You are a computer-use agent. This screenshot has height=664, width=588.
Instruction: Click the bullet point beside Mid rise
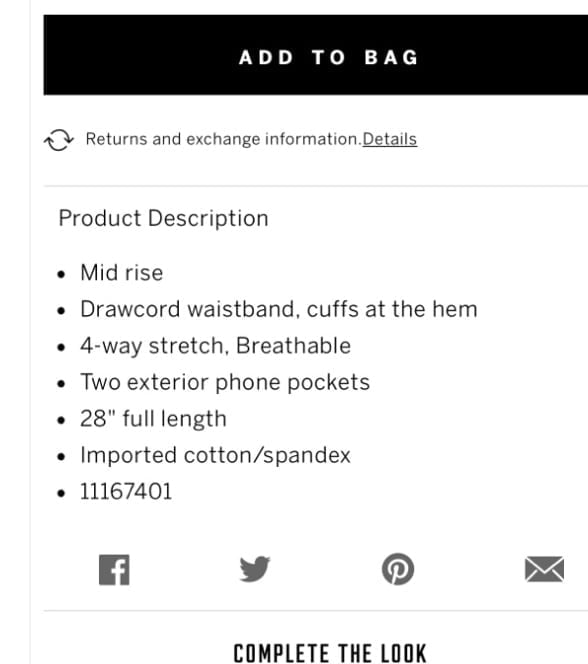61,274
